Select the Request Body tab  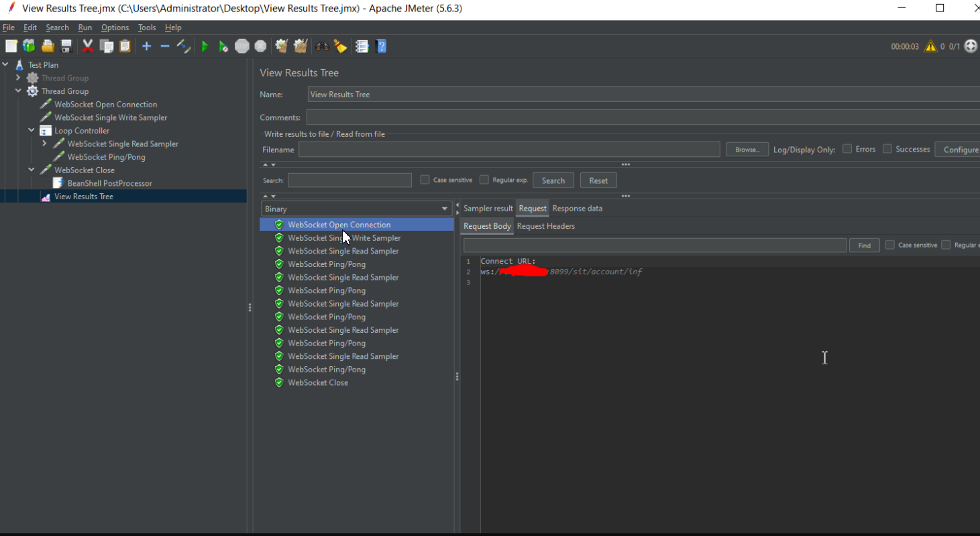coord(487,226)
